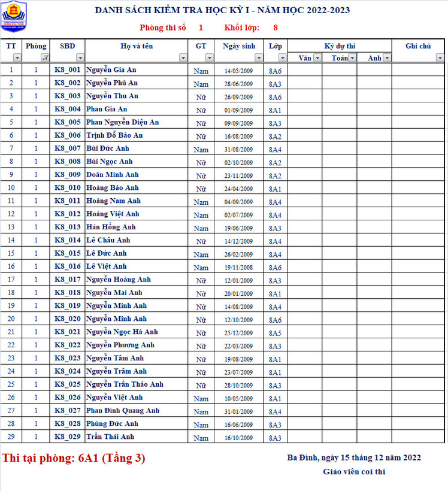The width and height of the screenshot is (448, 491).
Task: Select the name Nguyễn Ngọc Hà Anh
Action: point(122,332)
